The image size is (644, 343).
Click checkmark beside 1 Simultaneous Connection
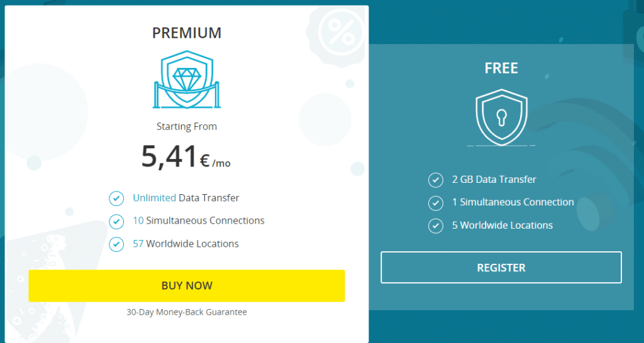[x=436, y=203]
